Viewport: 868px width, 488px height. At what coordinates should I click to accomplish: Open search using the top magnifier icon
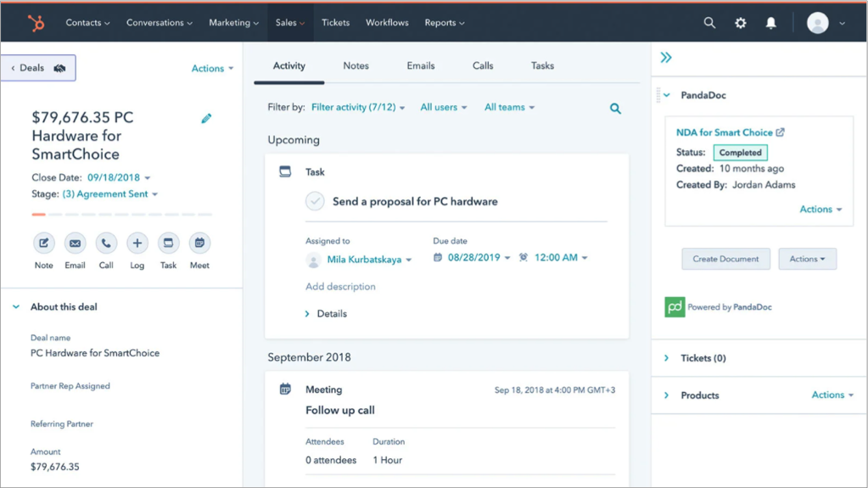point(709,23)
